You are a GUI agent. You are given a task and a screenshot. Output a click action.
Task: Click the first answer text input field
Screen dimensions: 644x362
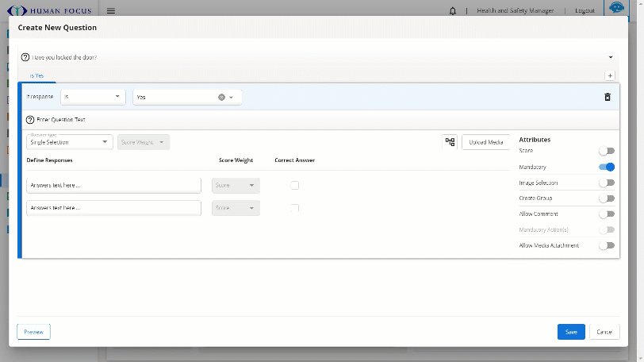tap(113, 185)
